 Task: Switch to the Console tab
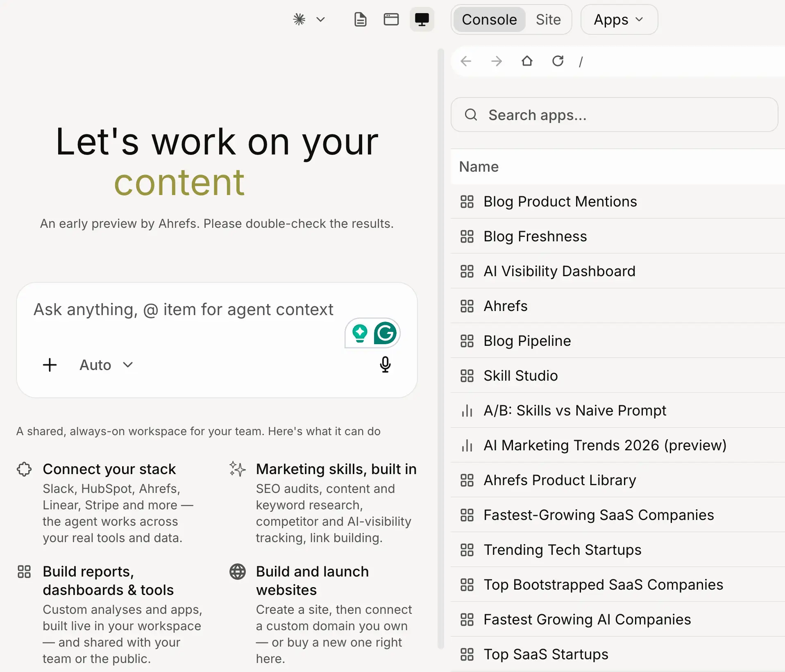tap(489, 20)
